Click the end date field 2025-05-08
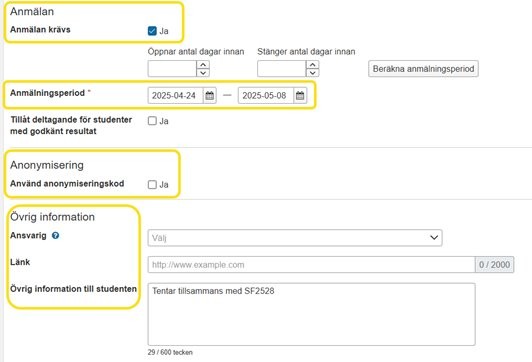 [x=266, y=96]
